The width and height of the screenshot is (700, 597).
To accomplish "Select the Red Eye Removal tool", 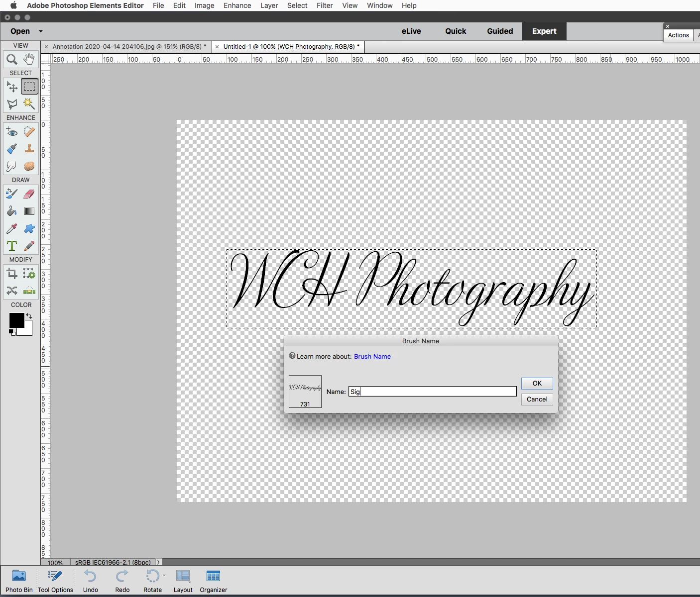I will click(12, 132).
